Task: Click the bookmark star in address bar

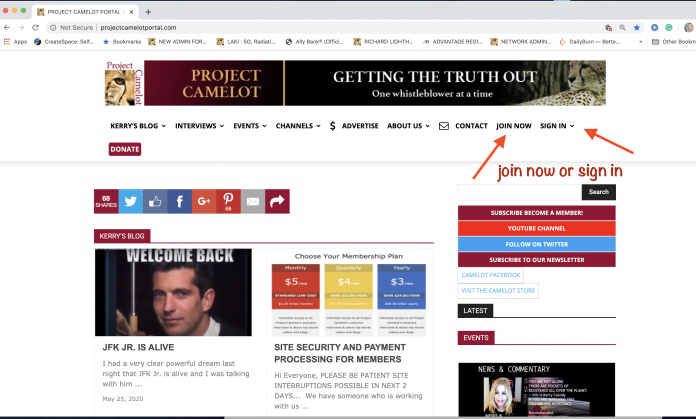Action: 637,28
